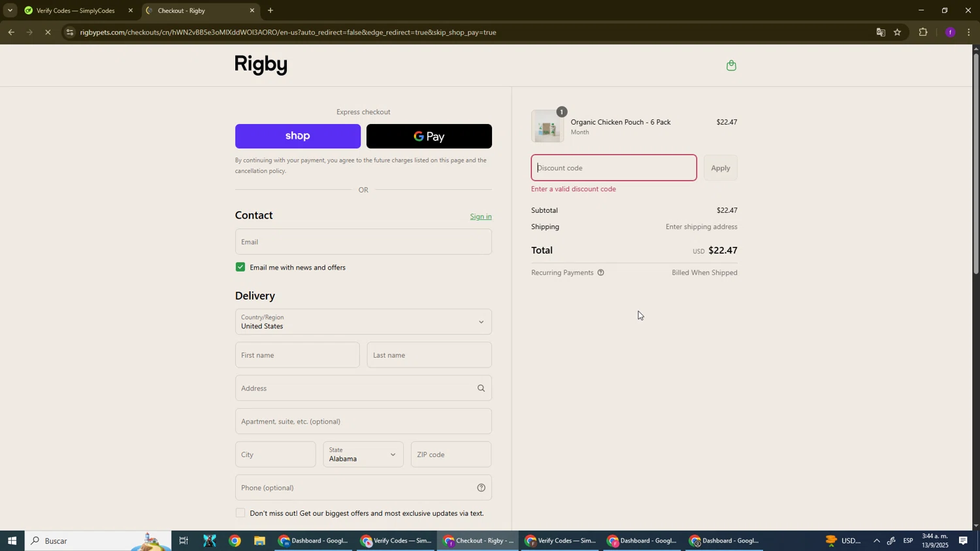Open Task View in the taskbar
The width and height of the screenshot is (980, 551).
point(184,541)
